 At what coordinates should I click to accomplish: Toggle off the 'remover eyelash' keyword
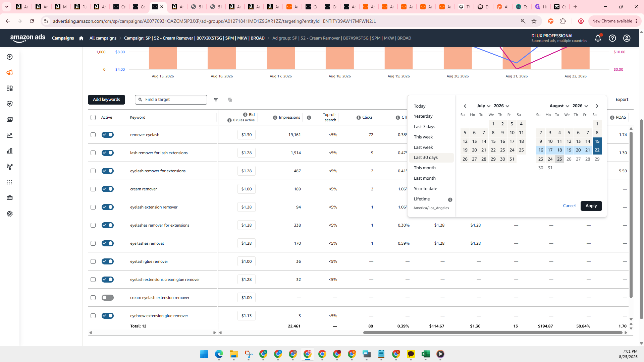tap(108, 135)
